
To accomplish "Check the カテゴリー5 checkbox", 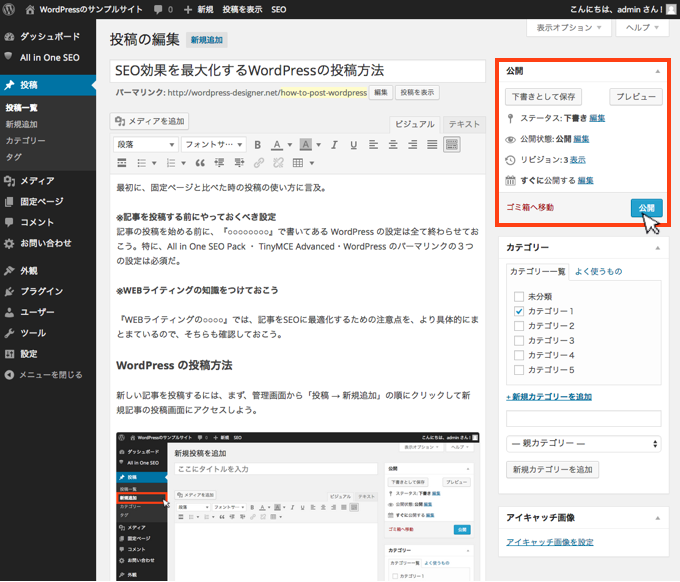I will tap(519, 370).
